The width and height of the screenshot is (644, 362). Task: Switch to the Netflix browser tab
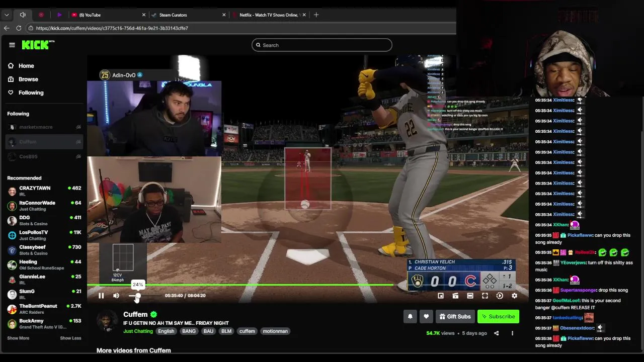269,15
